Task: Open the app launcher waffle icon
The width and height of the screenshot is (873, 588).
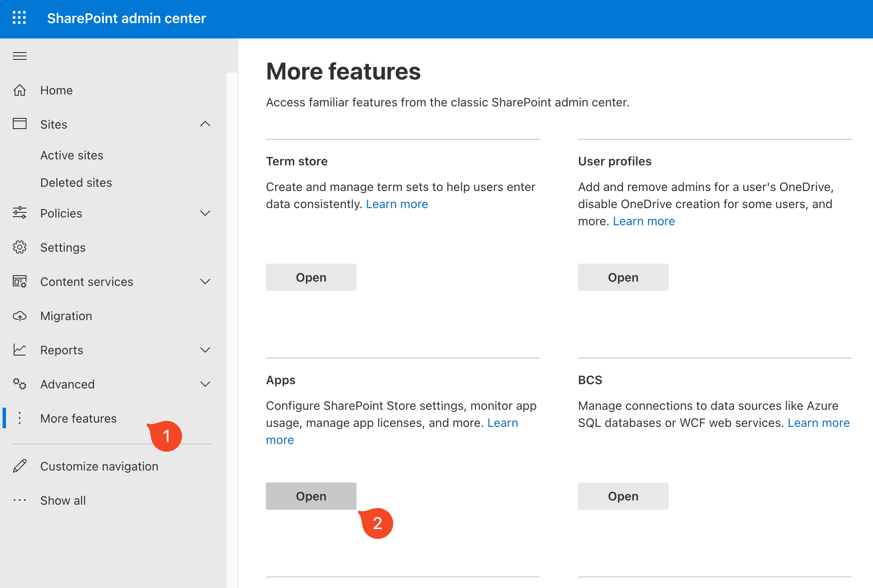Action: pos(19,18)
